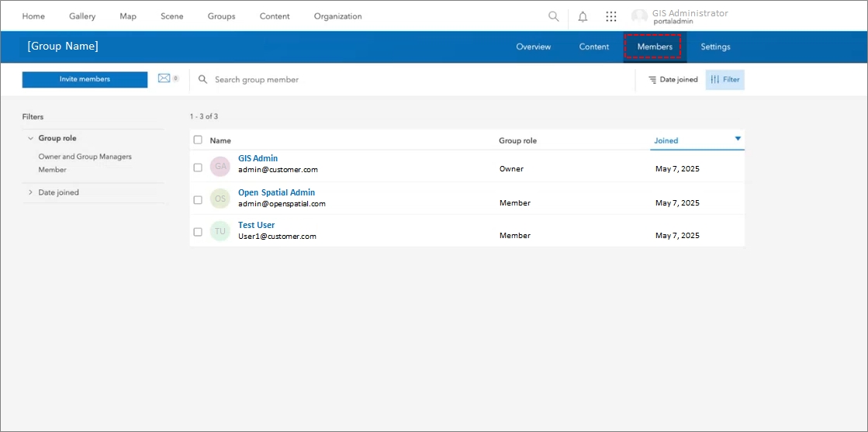868x432 pixels.
Task: Sort by the Name column header
Action: (220, 140)
